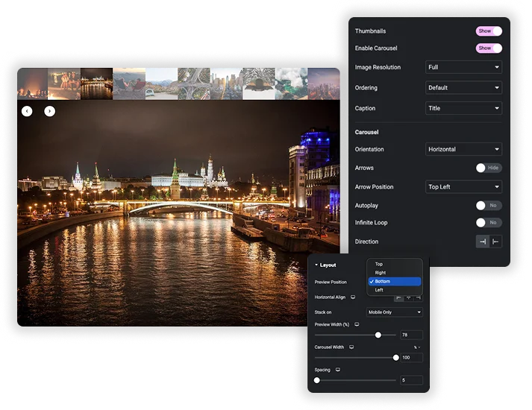Switch on the Infinite Loop toggle
Image resolution: width=532 pixels, height=410 pixels.
coord(489,223)
